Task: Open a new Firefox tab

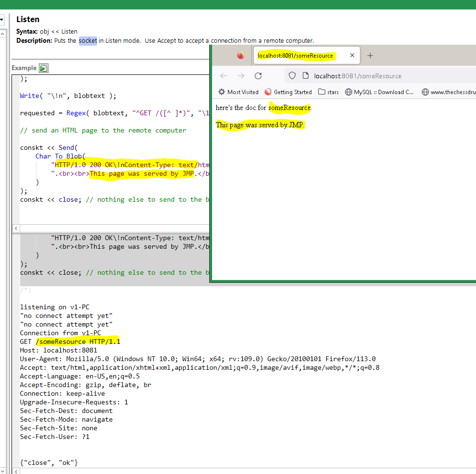Action: coord(370,56)
